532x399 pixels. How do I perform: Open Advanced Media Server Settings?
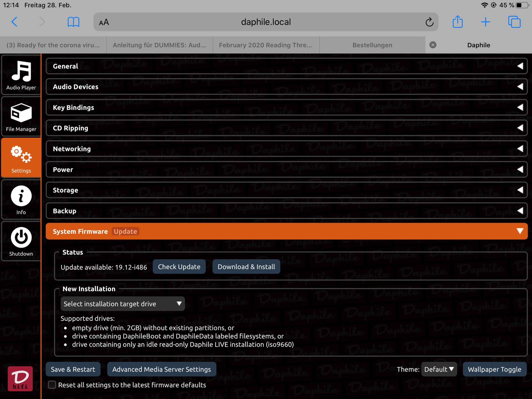pos(162,369)
